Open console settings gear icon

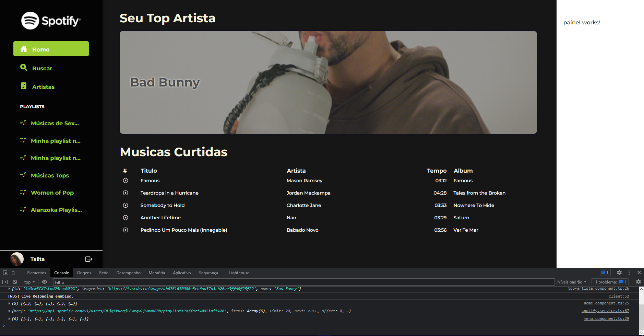[639, 282]
